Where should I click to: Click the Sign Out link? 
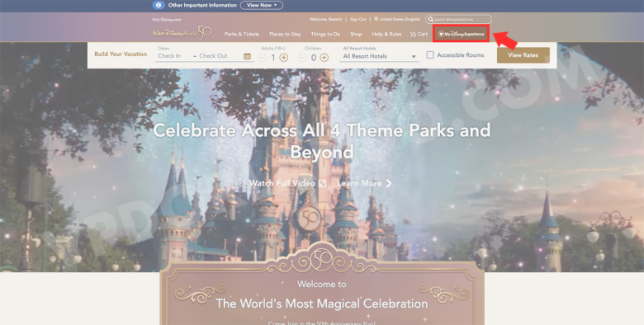click(358, 19)
